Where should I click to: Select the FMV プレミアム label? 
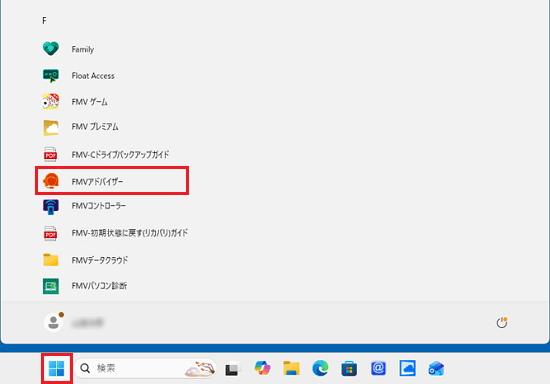point(95,127)
